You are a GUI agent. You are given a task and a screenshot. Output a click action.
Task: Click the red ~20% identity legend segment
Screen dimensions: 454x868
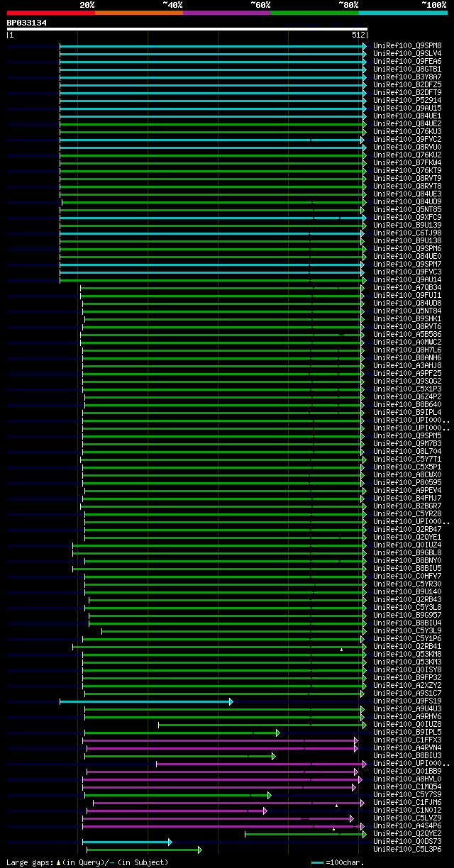coord(51,13)
